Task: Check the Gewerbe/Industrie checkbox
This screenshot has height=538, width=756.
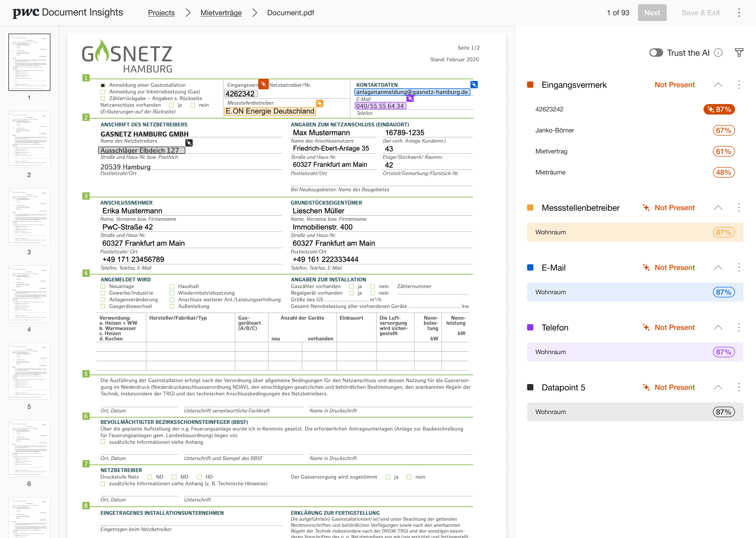Action: [x=103, y=293]
